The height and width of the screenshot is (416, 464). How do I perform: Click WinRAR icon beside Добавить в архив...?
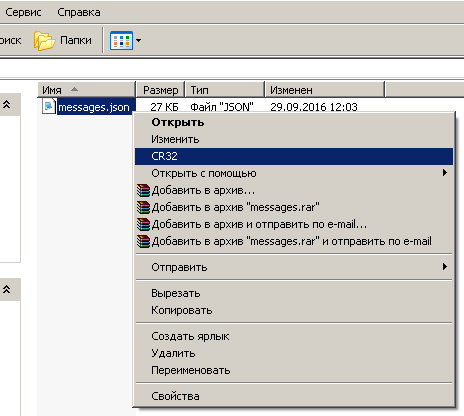[144, 190]
